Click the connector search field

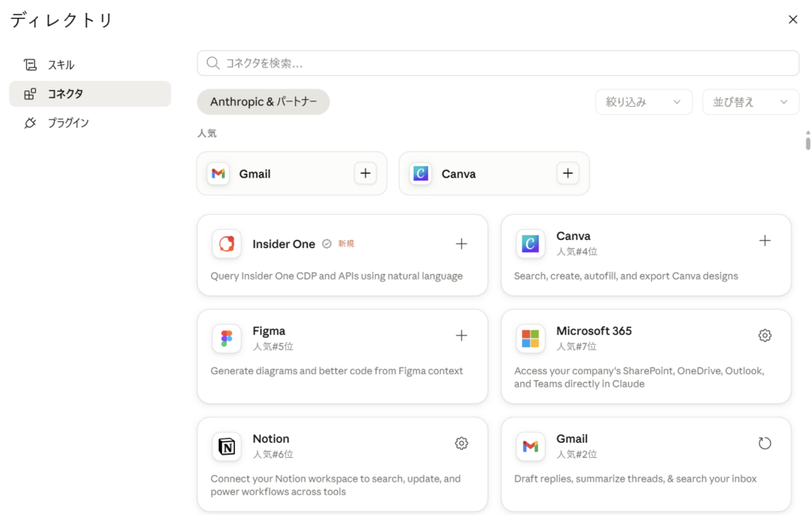click(498, 63)
